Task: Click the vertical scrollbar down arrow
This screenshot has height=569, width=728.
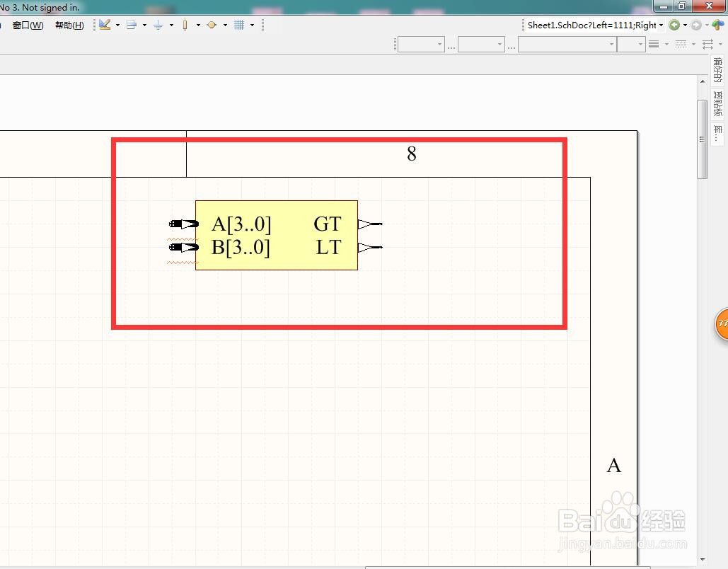Action: coord(703,560)
